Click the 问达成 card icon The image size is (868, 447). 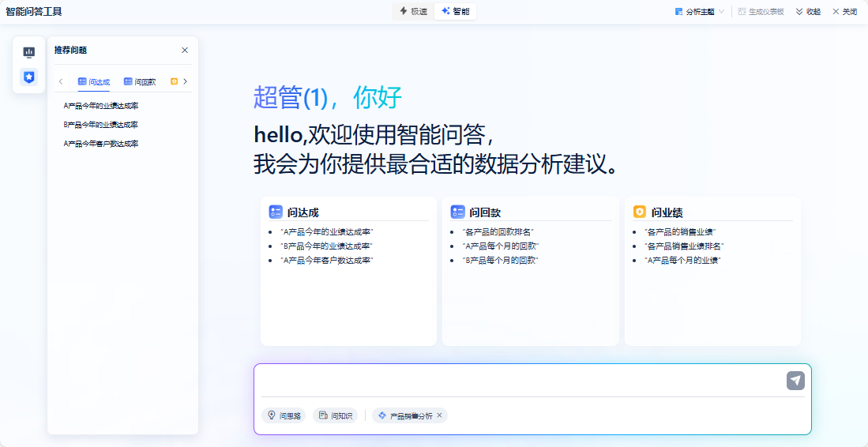[x=276, y=212]
